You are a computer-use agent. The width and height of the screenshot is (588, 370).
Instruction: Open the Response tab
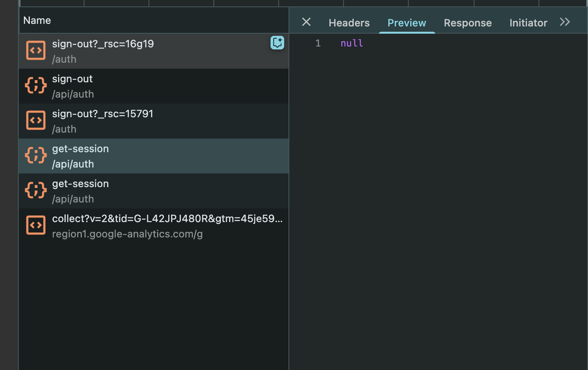point(468,23)
